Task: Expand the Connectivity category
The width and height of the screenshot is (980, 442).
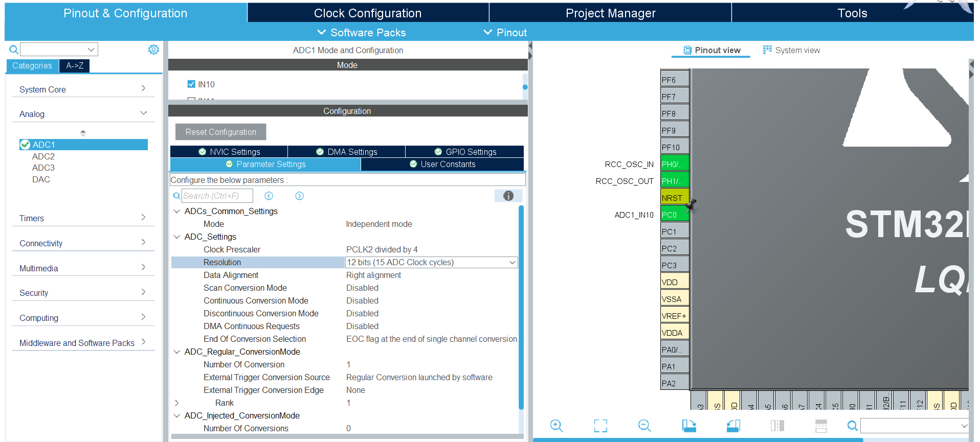Action: coord(83,243)
